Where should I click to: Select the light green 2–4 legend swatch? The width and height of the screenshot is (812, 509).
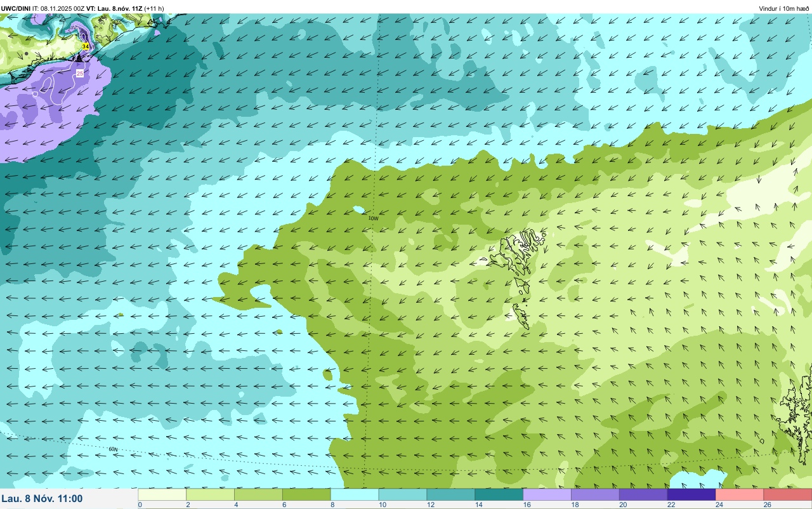click(x=210, y=494)
